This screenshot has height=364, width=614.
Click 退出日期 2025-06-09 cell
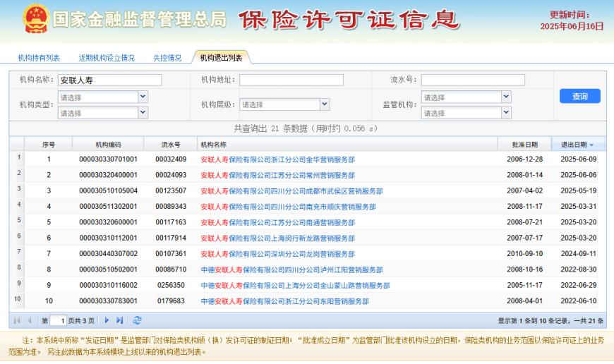579,159
